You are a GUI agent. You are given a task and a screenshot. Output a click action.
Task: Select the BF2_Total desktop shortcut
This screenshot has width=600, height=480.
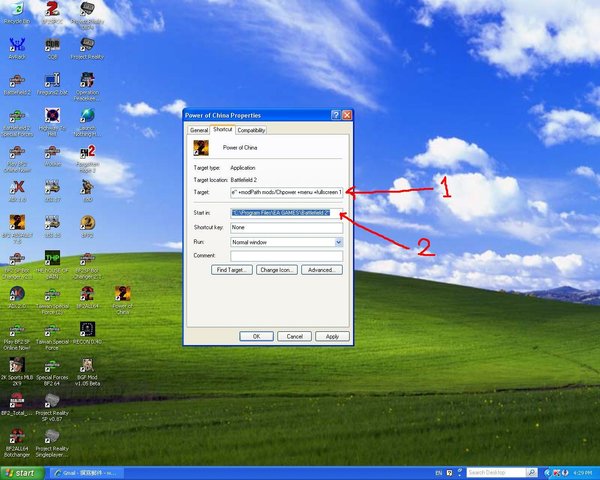pyautogui.click(x=17, y=404)
